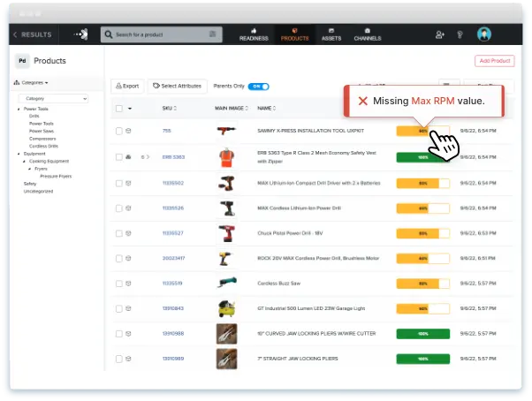This screenshot has width=532, height=401.
Task: Check the Curved Jaw Locking Pliers row
Action: tap(119, 334)
